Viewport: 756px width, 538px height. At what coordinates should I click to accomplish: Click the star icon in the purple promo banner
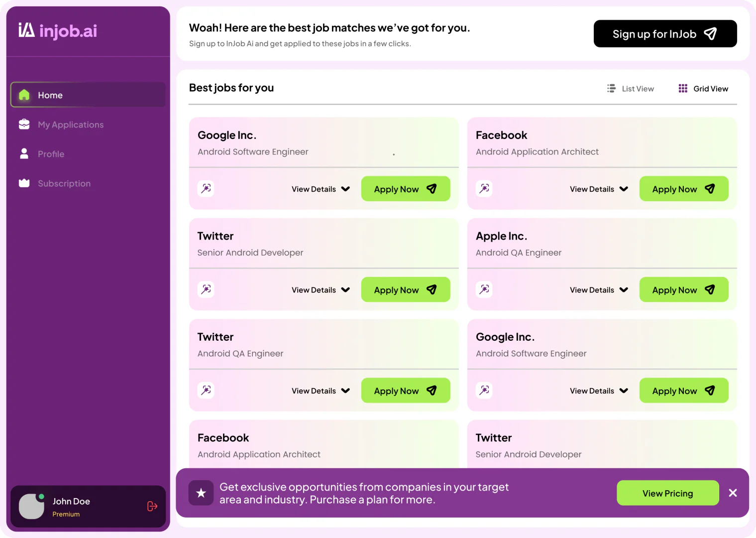[201, 493]
